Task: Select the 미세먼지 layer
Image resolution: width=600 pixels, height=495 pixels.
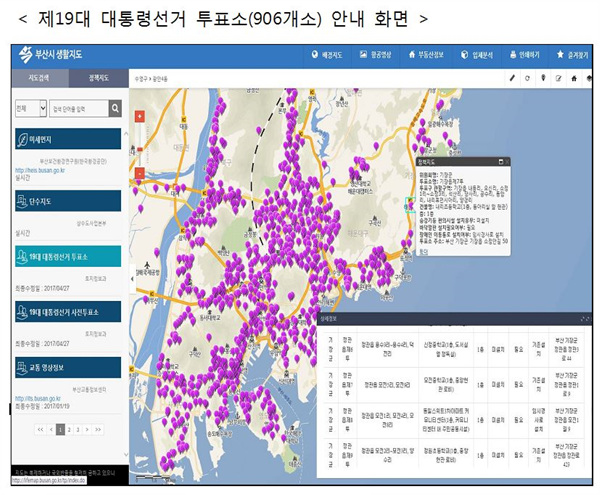Action: [68, 139]
